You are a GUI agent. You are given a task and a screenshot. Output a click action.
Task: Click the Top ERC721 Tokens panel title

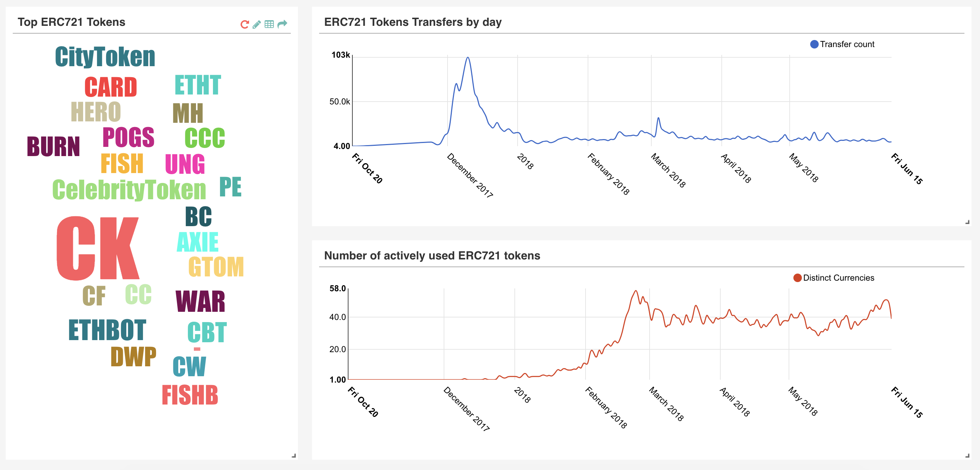point(71,22)
